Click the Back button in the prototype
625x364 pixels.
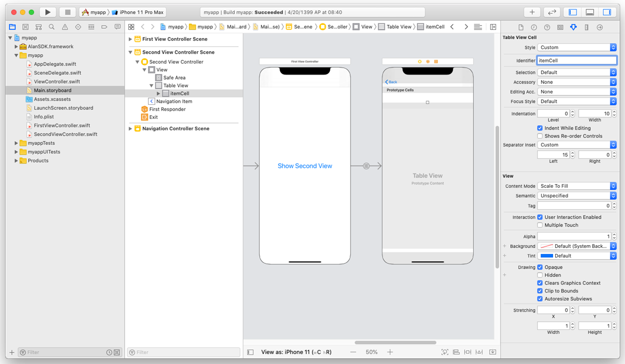391,82
